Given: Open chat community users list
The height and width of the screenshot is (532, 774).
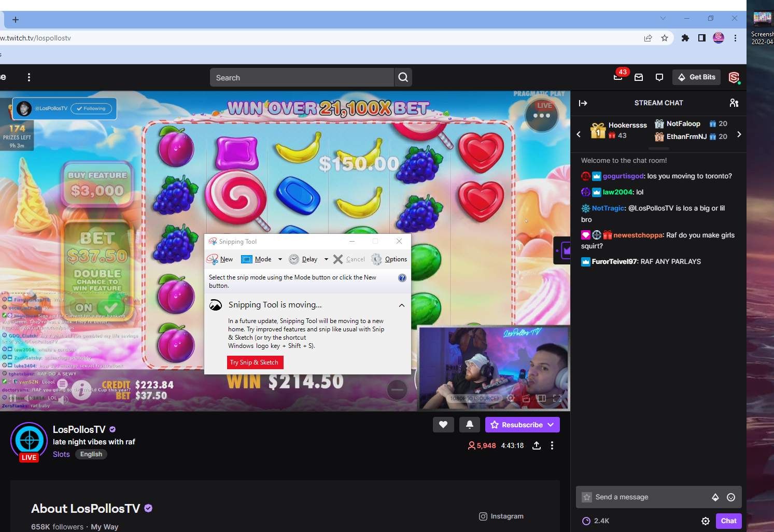Looking at the screenshot, I should 734,103.
